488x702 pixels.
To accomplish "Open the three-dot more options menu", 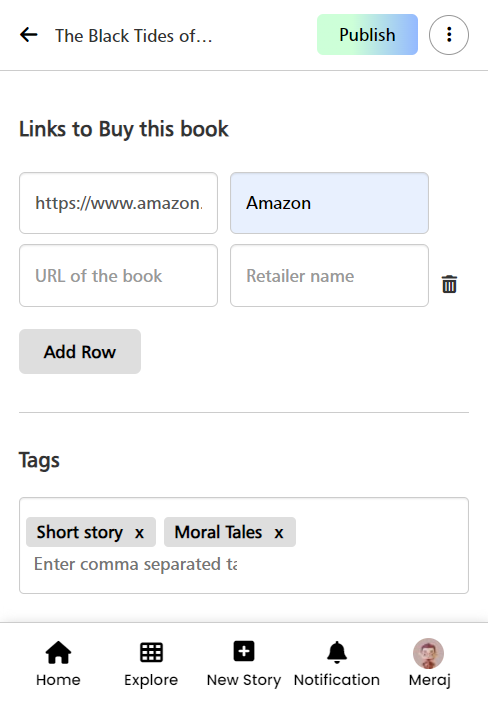I will tap(449, 35).
